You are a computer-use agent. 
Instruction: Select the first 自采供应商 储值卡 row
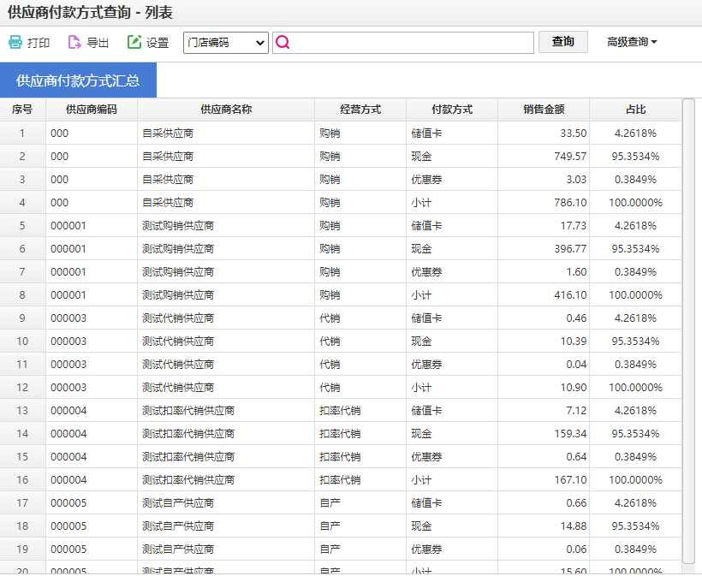(257, 133)
